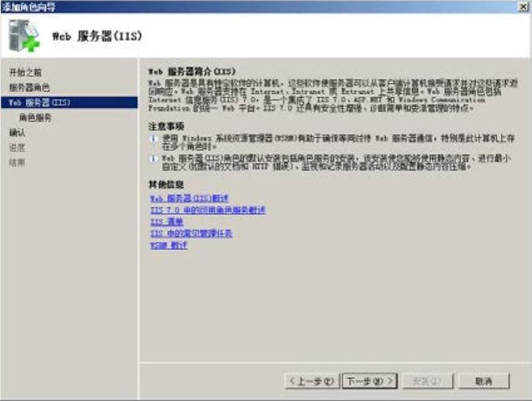The height and width of the screenshot is (401, 532).
Task: Cancel the wizard with 取消 button
Action: click(484, 382)
